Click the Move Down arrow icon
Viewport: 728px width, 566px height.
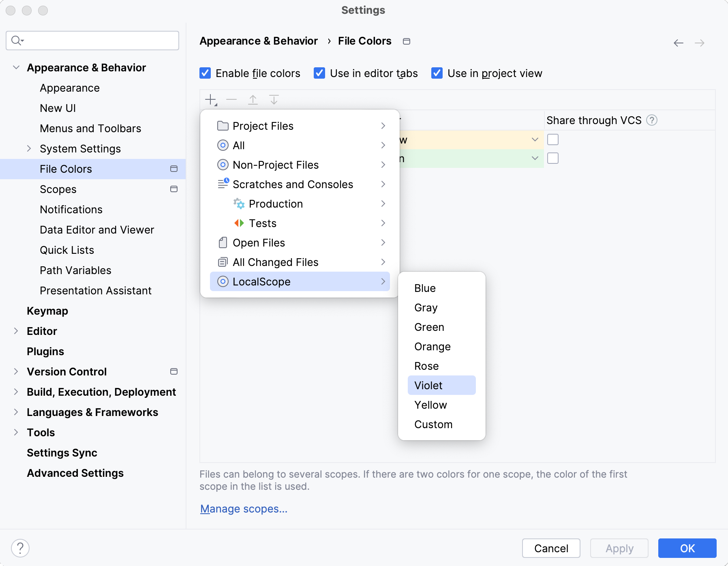(274, 100)
